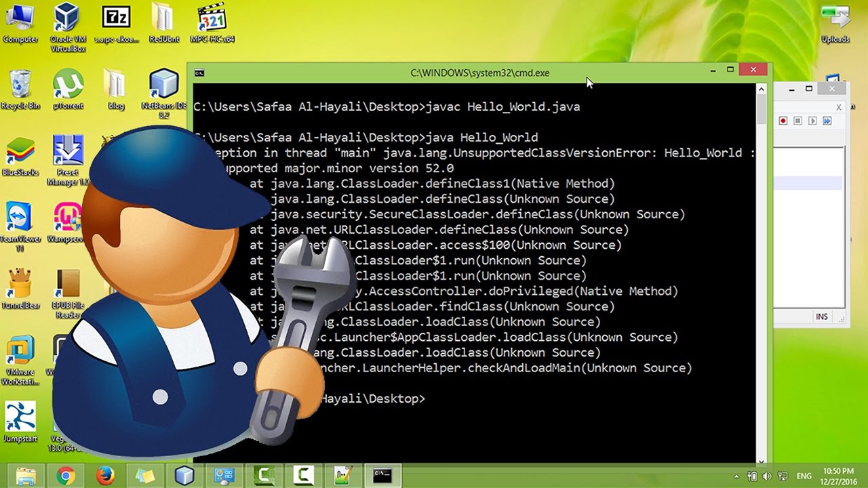Click the 'defineClass1(Native Method)' line

[432, 184]
